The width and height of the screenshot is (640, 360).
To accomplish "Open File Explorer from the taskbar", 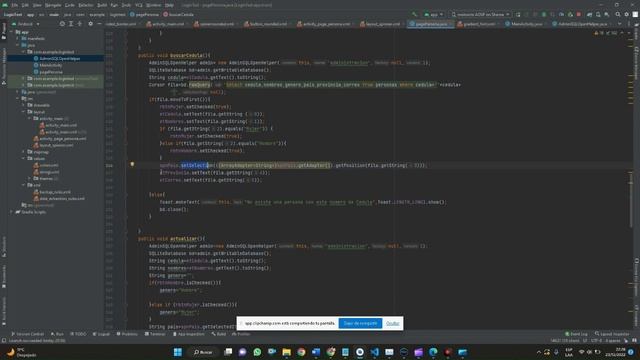I will [x=287, y=352].
